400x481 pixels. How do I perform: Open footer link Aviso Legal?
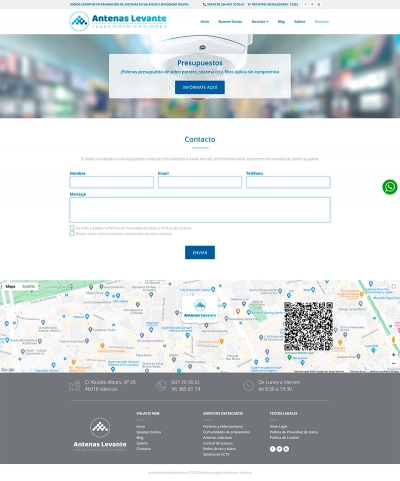[x=278, y=426]
